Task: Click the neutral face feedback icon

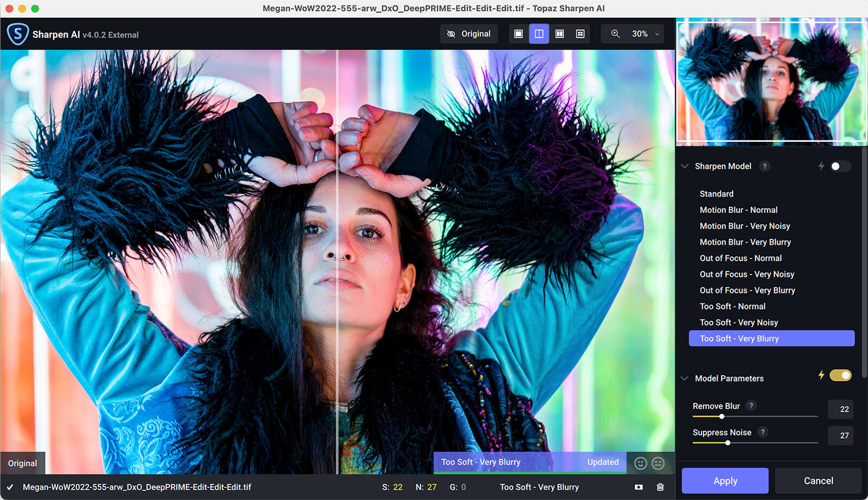Action: click(658, 463)
